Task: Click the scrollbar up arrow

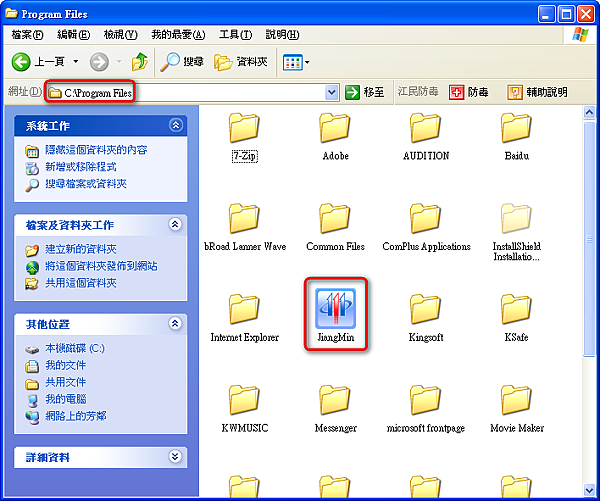Action: pyautogui.click(x=589, y=113)
